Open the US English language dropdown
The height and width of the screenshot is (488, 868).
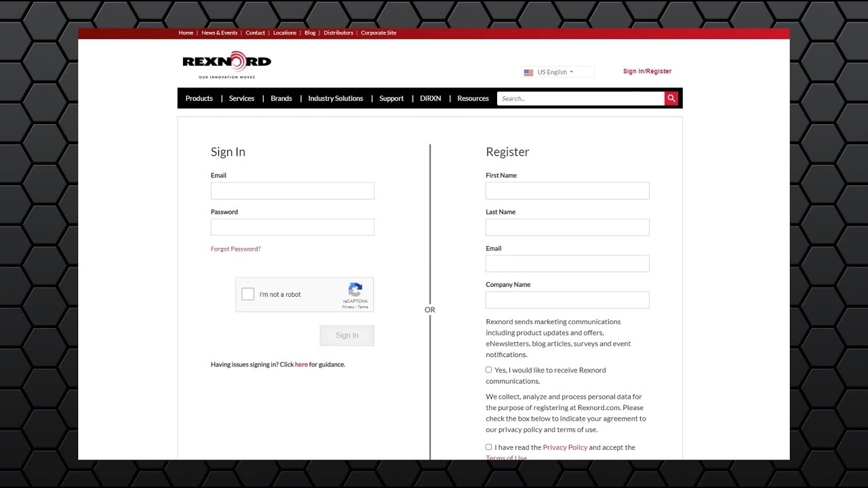click(x=557, y=72)
